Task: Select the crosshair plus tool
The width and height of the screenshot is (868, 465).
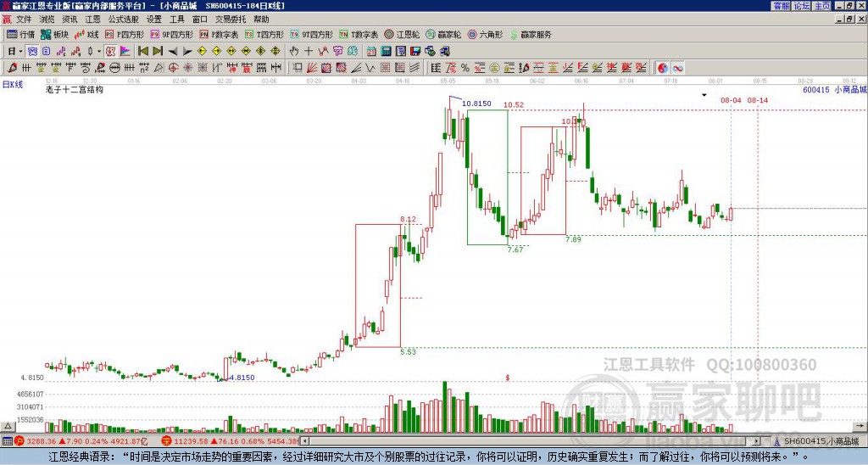Action: [309, 51]
